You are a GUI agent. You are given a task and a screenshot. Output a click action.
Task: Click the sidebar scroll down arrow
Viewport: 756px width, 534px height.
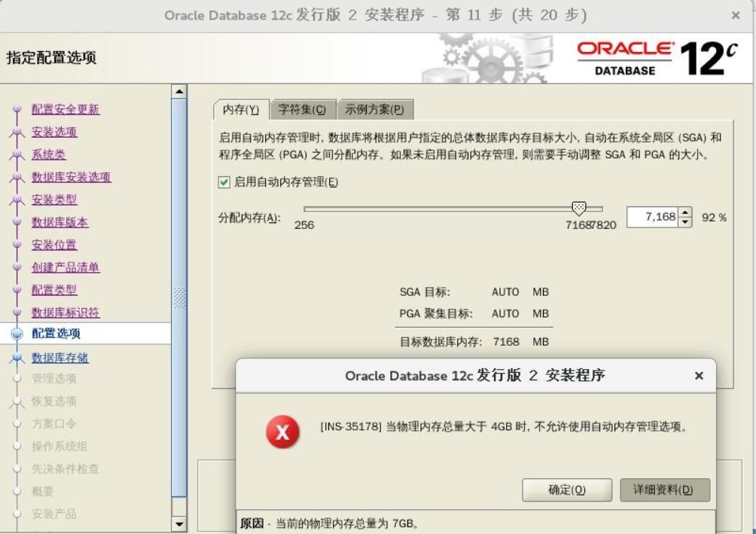coord(179,524)
